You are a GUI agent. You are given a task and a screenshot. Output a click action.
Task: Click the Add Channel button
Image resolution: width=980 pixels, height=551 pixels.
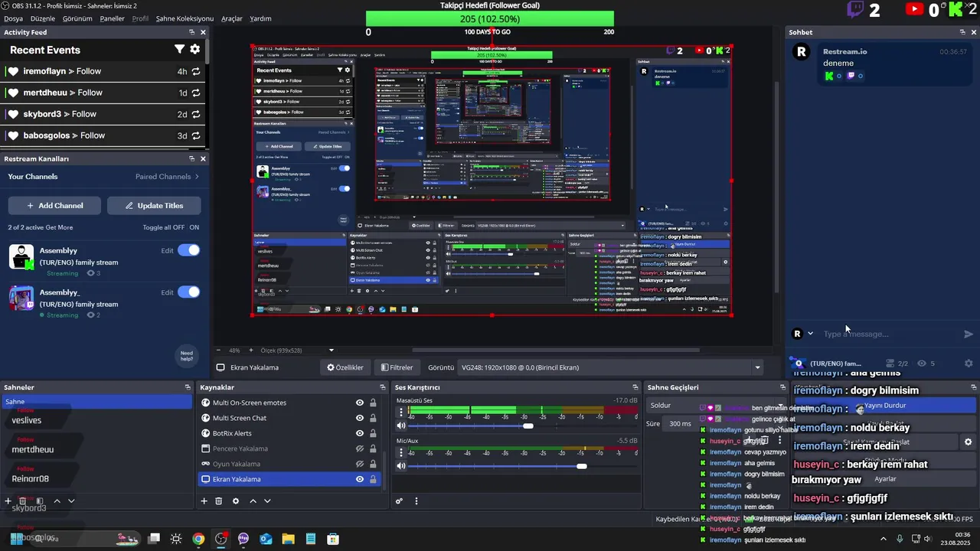(55, 205)
